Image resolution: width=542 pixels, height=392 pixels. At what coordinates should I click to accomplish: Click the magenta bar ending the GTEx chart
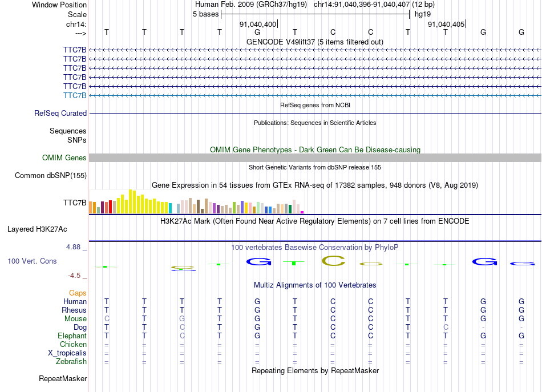(x=302, y=212)
